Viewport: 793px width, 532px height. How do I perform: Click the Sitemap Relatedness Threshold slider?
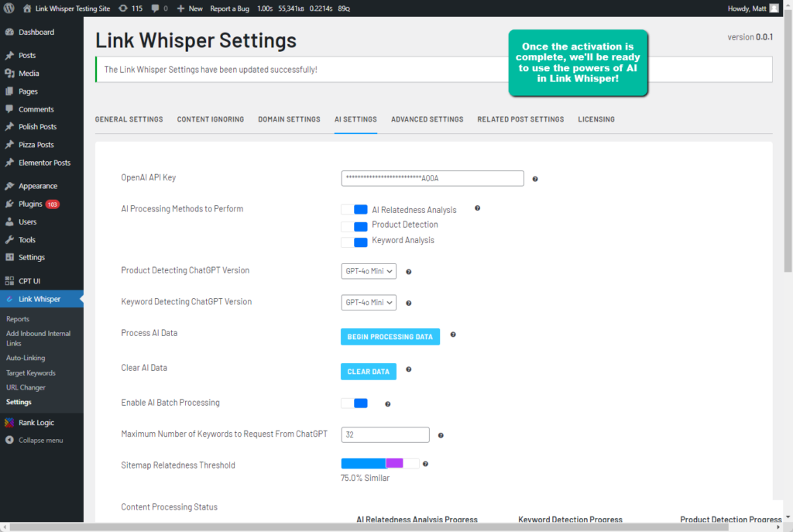(379, 463)
